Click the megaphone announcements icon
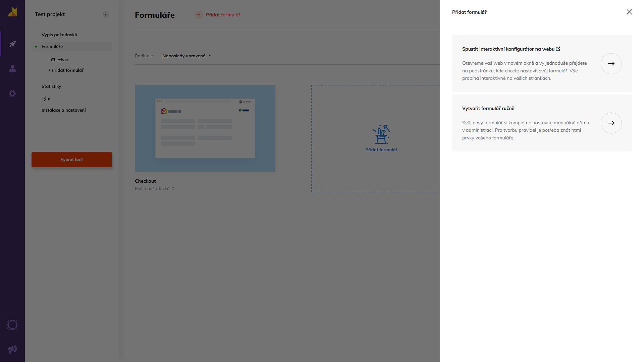The height and width of the screenshot is (362, 644). [x=12, y=350]
